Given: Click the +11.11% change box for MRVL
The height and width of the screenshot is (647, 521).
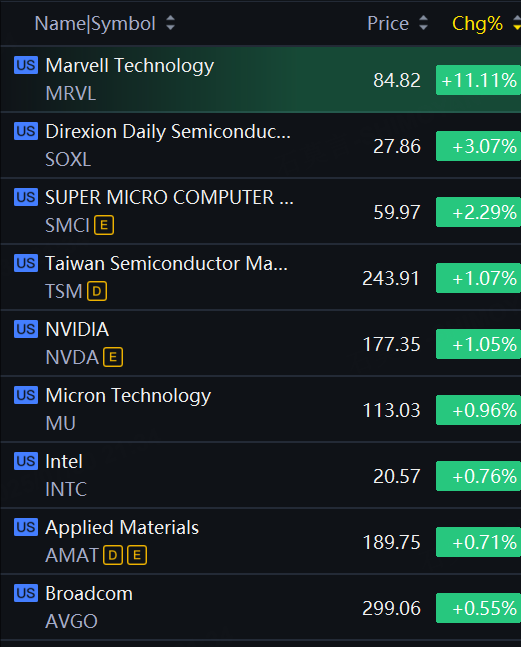Looking at the screenshot, I should point(479,80).
